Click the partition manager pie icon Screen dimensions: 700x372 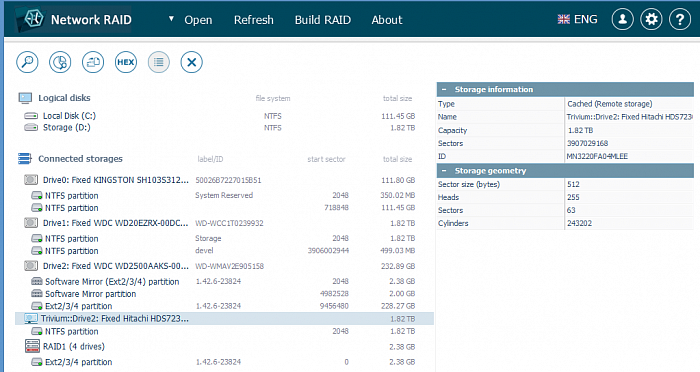[x=60, y=62]
